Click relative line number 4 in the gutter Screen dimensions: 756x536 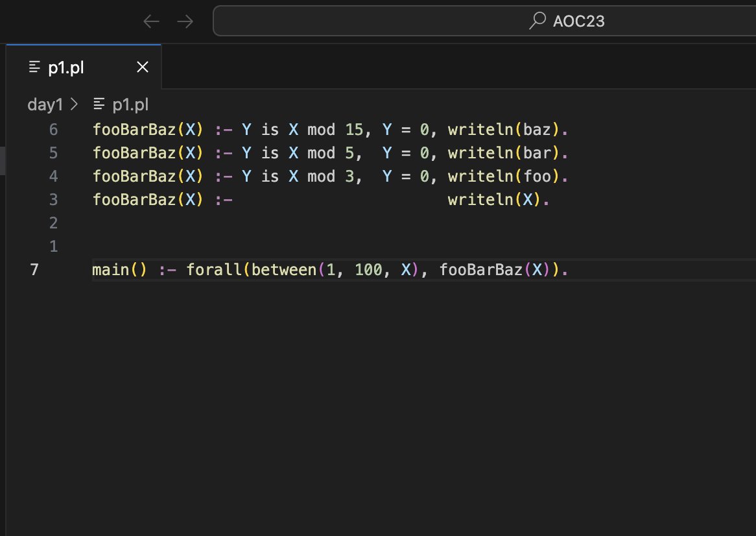click(54, 176)
